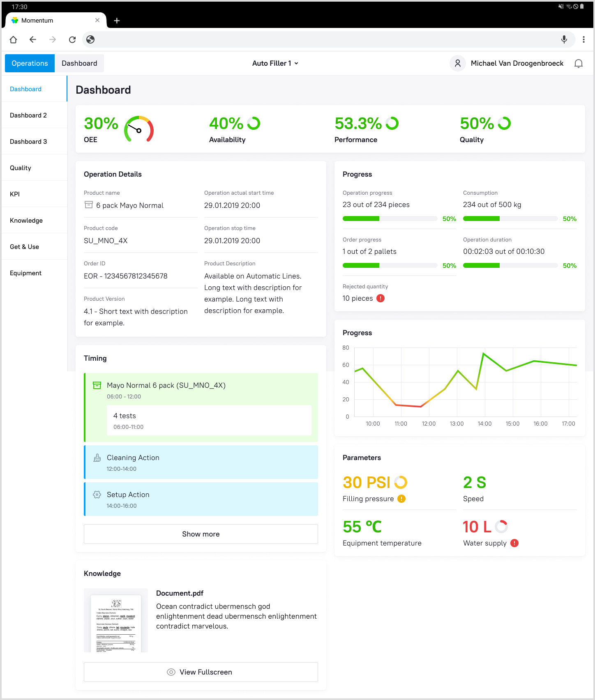Click the Performance ring indicator
This screenshot has height=700, width=595.
(392, 123)
